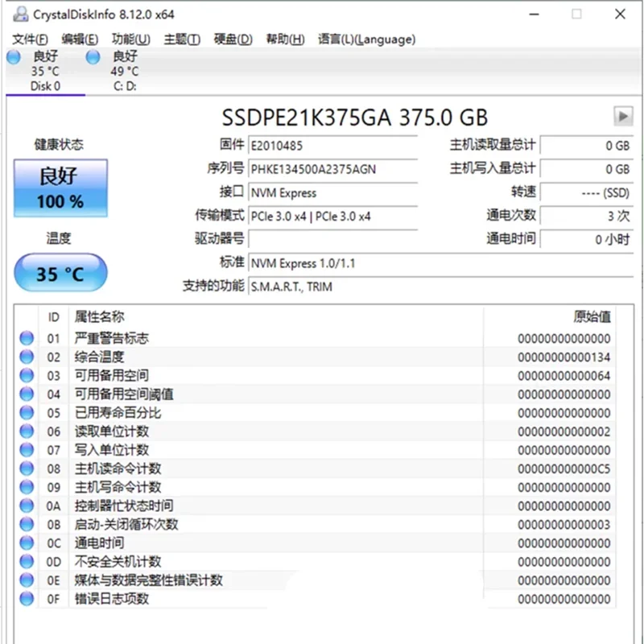Click the 35 °C temperature button

pos(60,274)
